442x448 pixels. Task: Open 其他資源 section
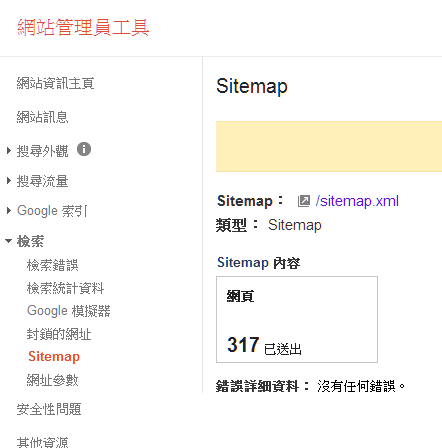[42, 442]
